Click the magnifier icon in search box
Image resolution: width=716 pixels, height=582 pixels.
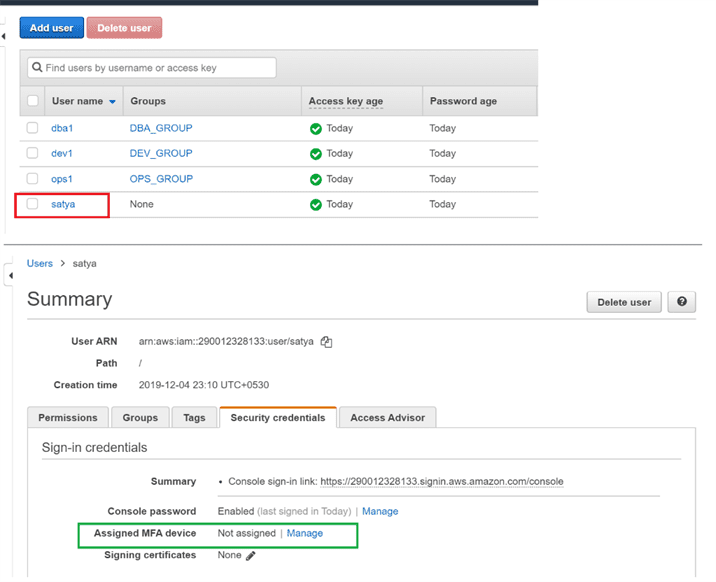click(x=38, y=68)
